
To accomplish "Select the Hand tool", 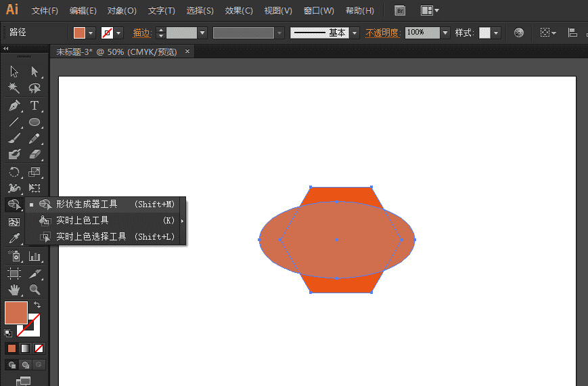I will tap(14, 290).
